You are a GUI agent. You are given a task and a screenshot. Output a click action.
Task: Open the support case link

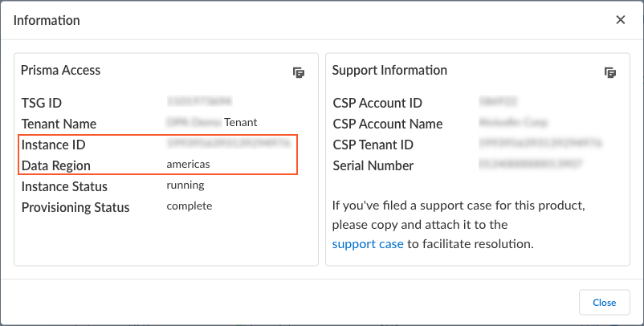point(368,244)
